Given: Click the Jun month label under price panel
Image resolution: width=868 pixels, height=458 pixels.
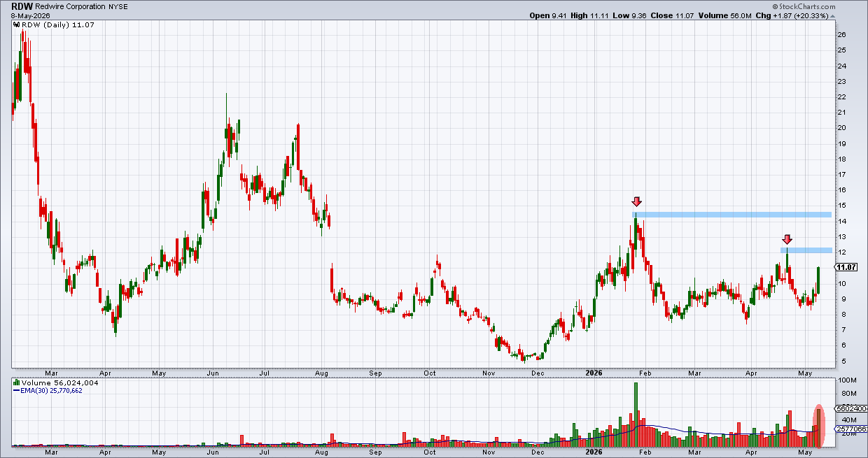Looking at the screenshot, I should coord(212,373).
